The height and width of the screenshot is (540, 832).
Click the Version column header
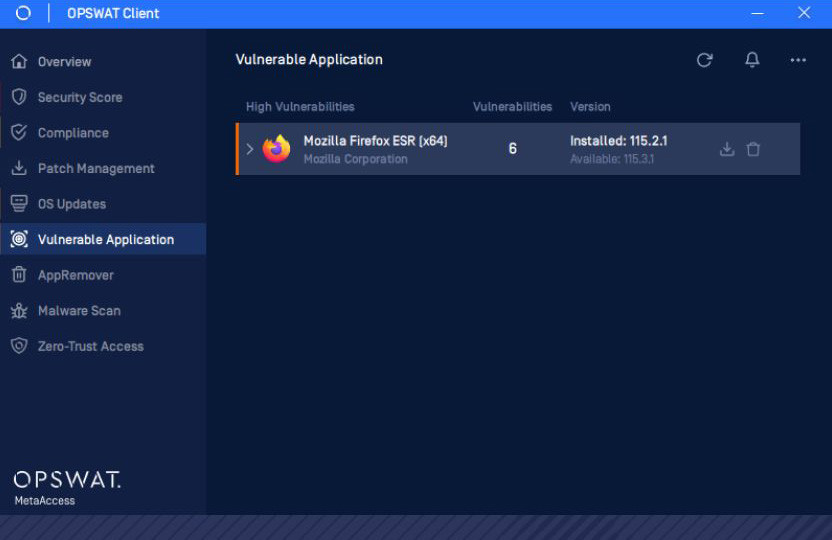click(590, 107)
